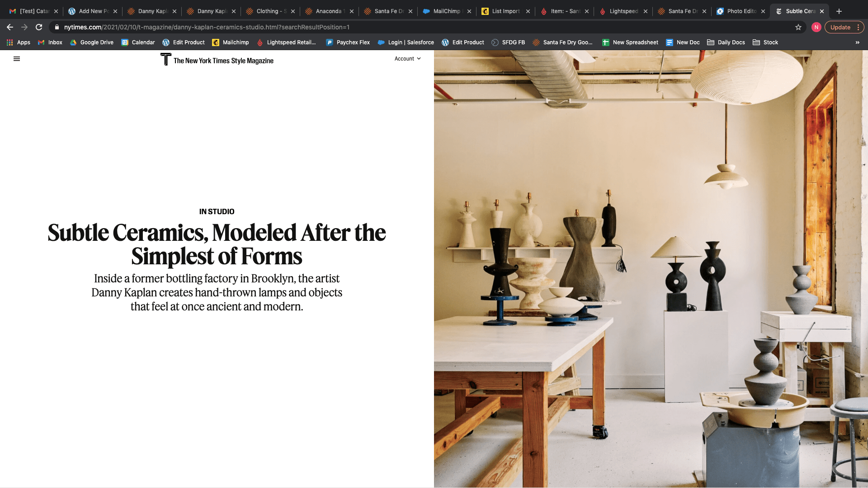Click the Update Chrome button
The width and height of the screenshot is (868, 488).
840,27
